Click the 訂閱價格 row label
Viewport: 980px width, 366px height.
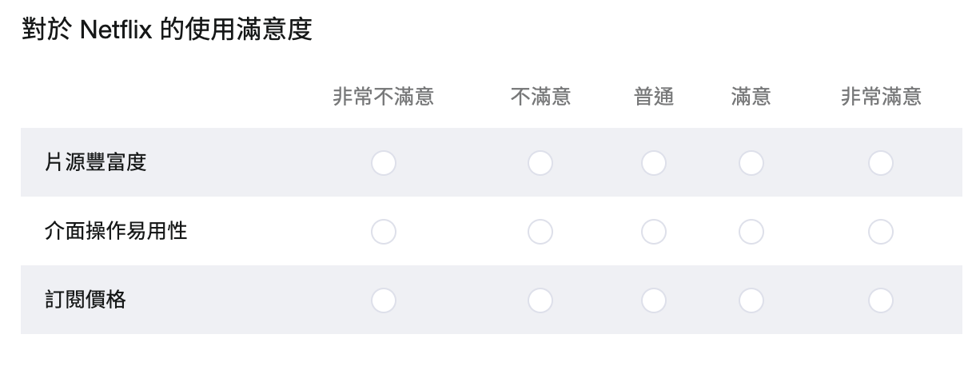86,300
